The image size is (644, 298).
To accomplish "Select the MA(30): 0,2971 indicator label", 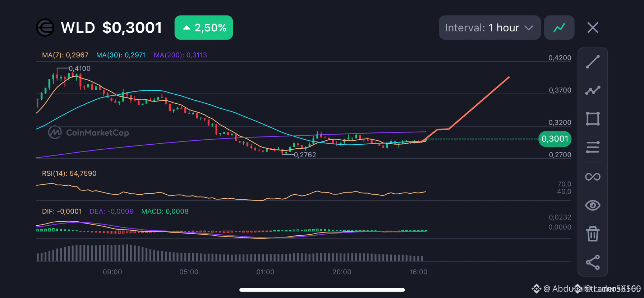I will 121,55.
